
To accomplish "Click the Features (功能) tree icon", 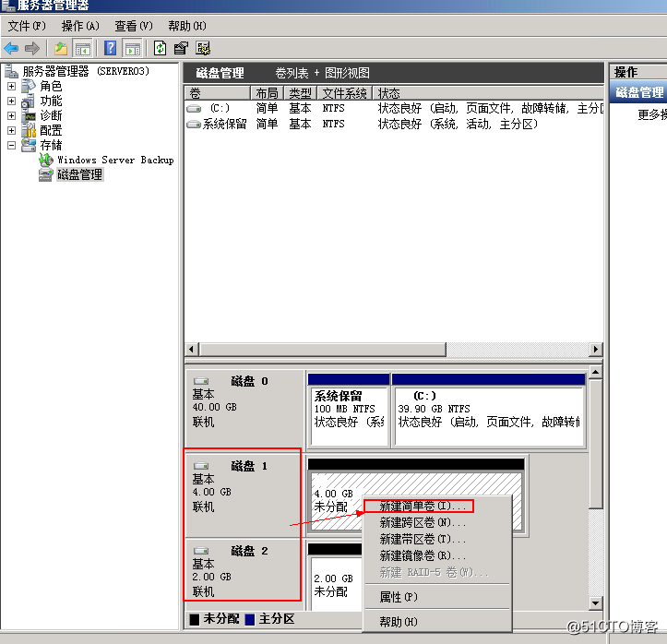I will 29,101.
